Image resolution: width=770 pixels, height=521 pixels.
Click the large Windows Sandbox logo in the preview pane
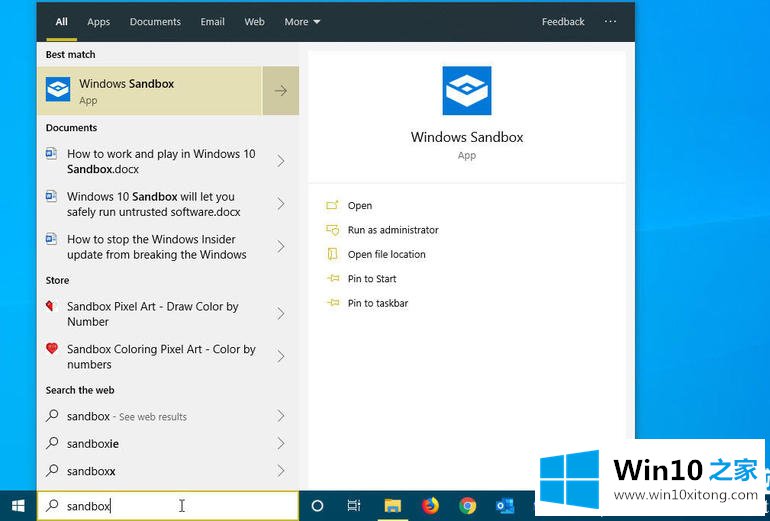click(467, 91)
